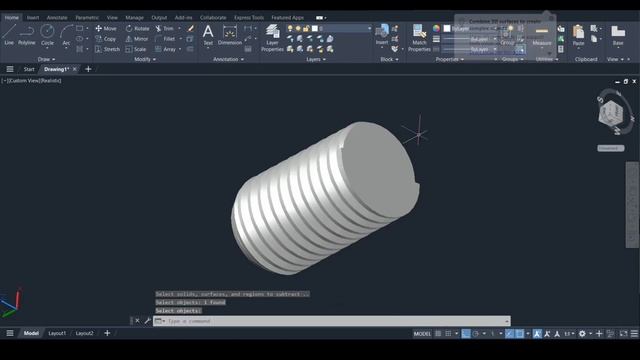This screenshot has width=640, height=360.
Task: Click Match Properties tool
Action: (x=419, y=38)
